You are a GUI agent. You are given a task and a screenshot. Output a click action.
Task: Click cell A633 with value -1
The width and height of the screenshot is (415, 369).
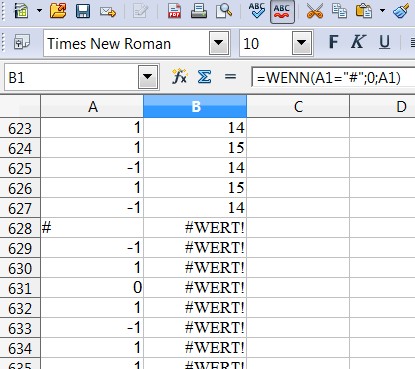92,328
